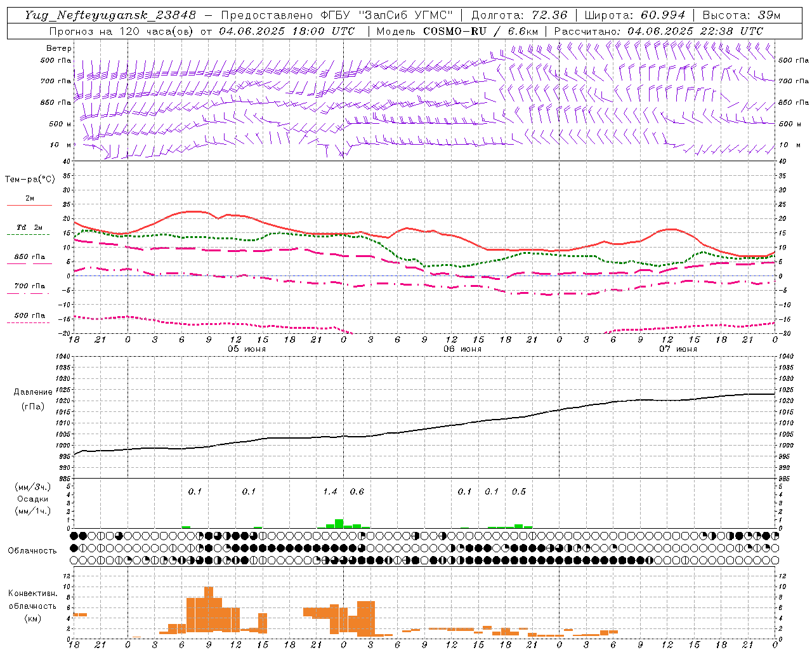This screenshot has width=812, height=650.
Task: Click the 05 июня date label
Action: point(247,349)
